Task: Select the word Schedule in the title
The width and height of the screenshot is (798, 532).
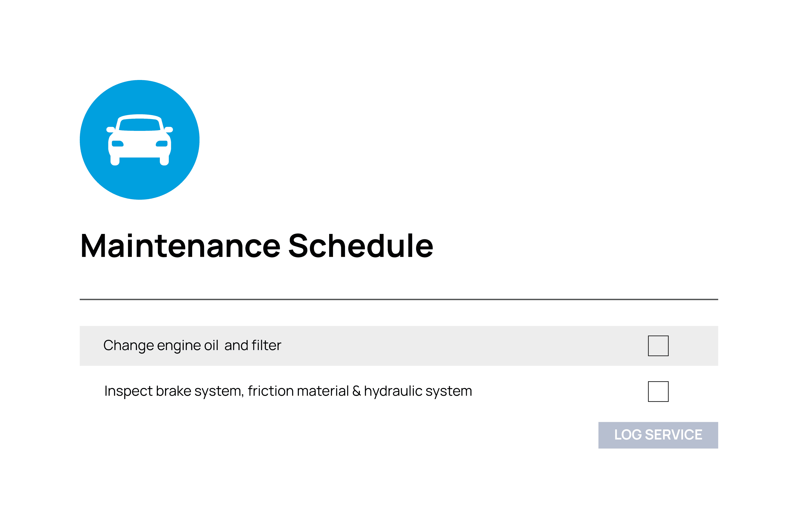Action: [361, 246]
